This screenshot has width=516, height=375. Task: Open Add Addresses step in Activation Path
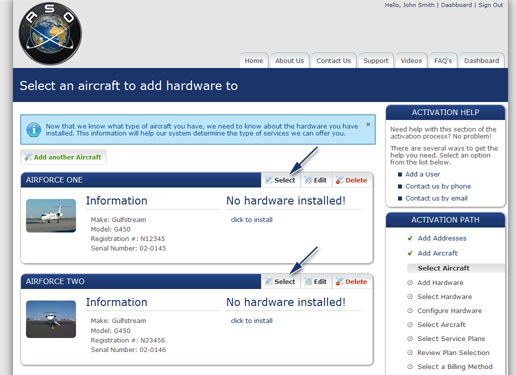click(442, 238)
